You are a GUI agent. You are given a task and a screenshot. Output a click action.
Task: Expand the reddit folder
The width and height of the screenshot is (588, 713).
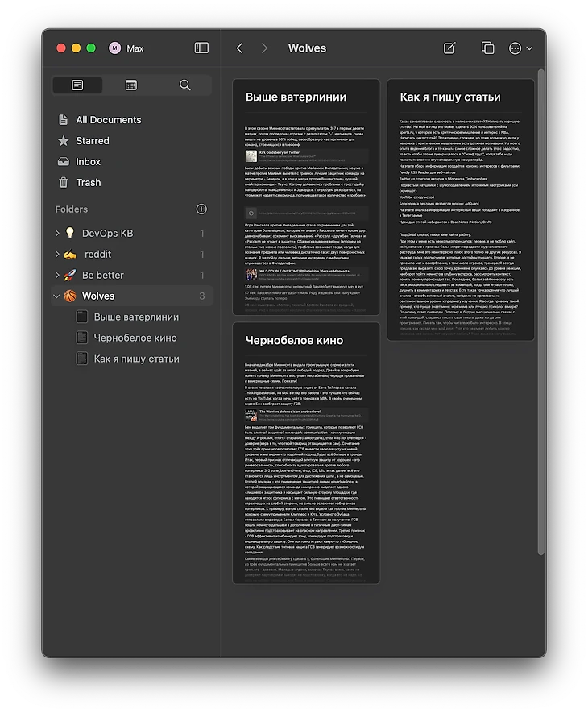pos(57,255)
